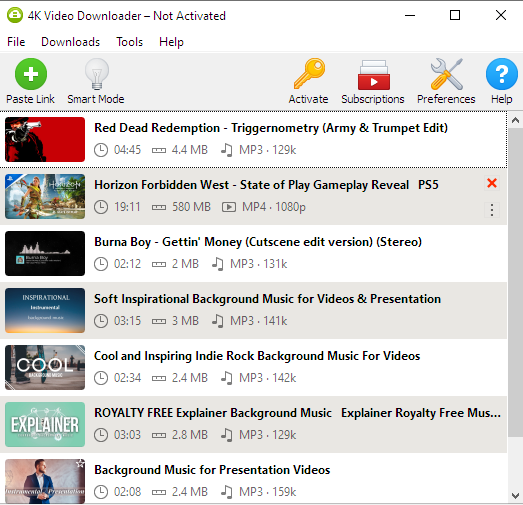Viewport: 523px width, 505px height.
Task: Select the Red Dead Redemption Triggernometry title
Action: [271, 128]
